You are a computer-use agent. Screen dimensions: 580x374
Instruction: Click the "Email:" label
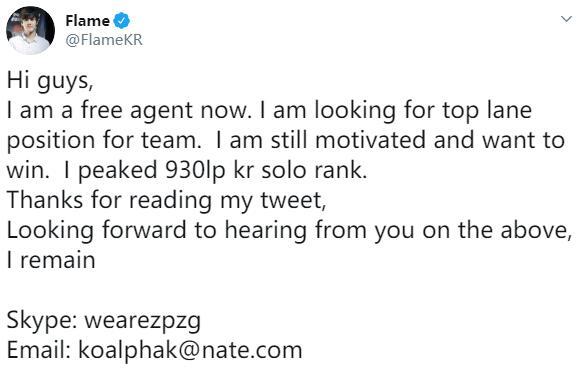39,350
